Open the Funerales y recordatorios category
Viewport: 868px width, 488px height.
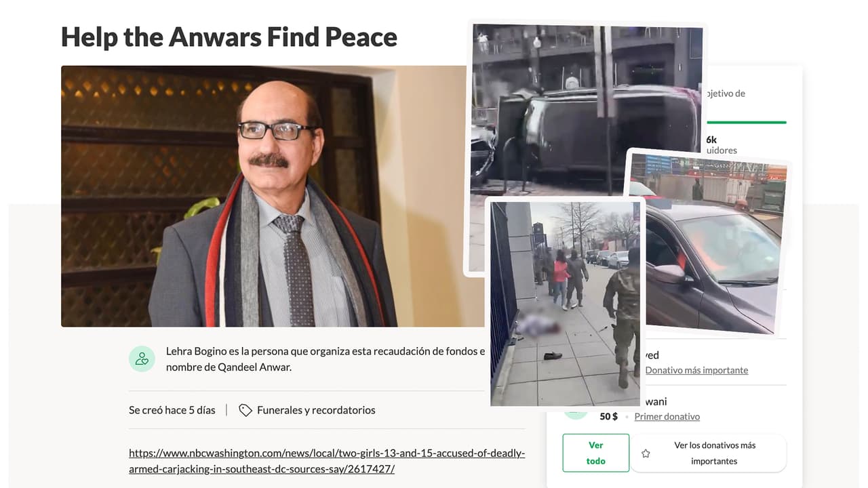316,410
